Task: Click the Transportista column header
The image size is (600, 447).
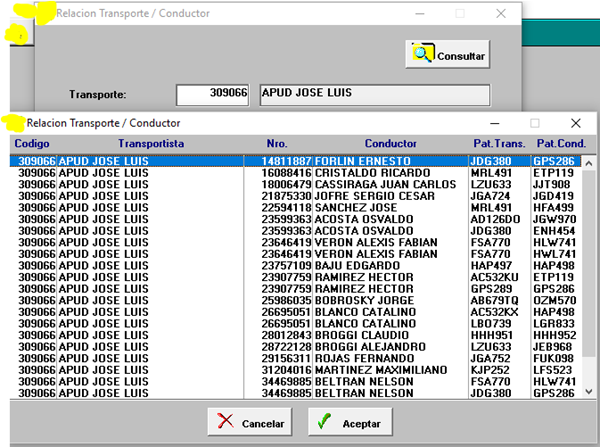Action: [151, 144]
